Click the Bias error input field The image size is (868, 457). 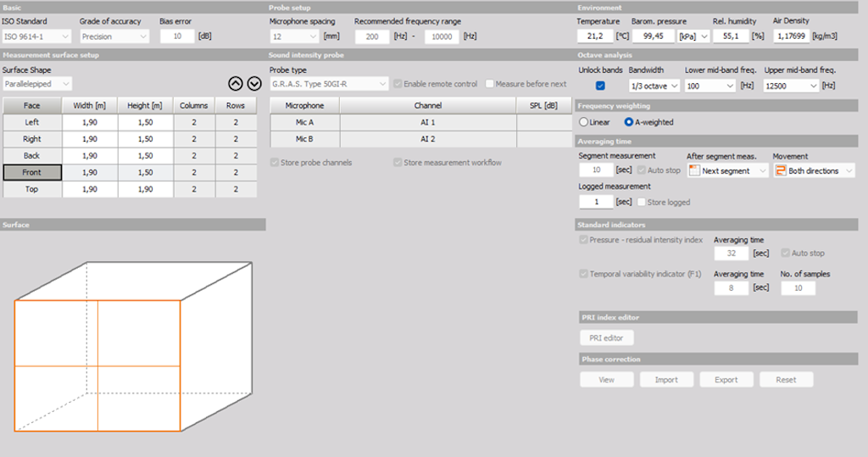point(177,36)
